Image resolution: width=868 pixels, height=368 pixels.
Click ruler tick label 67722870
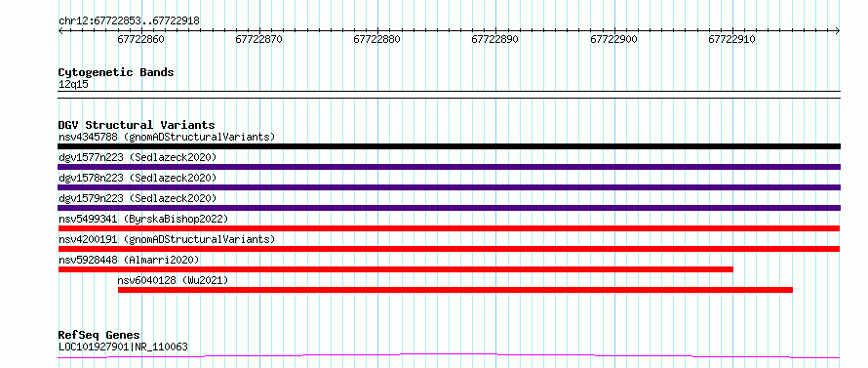click(x=259, y=39)
